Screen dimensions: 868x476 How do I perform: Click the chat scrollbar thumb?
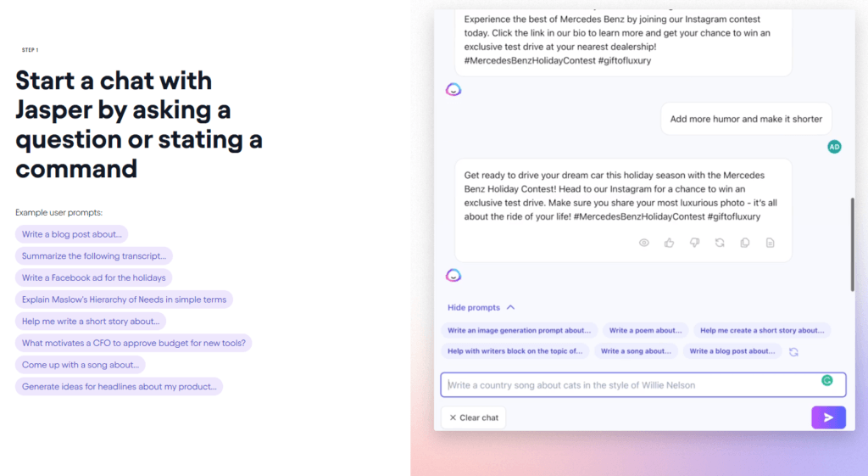(x=853, y=244)
